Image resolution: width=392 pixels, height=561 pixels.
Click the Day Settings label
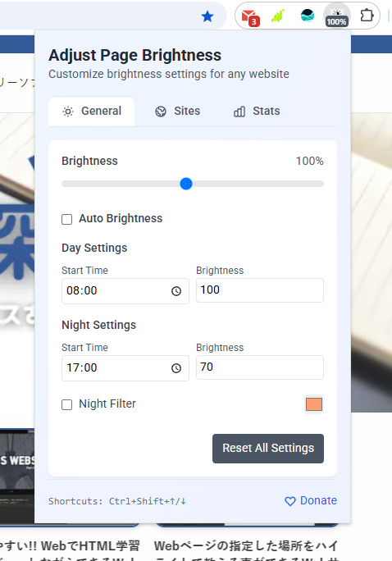94,248
